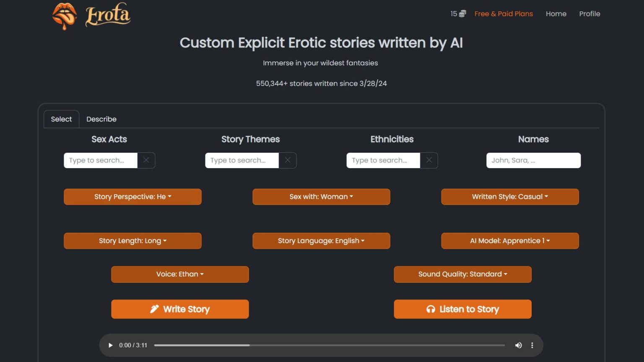Screen dimensions: 644x362
Task: Click the coins credit icon
Action: point(462,14)
